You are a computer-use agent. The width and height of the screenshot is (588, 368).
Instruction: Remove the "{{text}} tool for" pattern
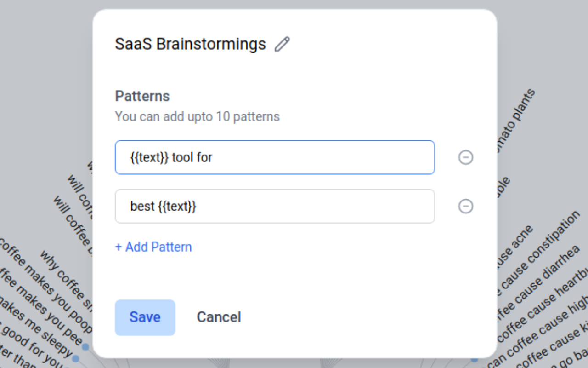(x=465, y=157)
